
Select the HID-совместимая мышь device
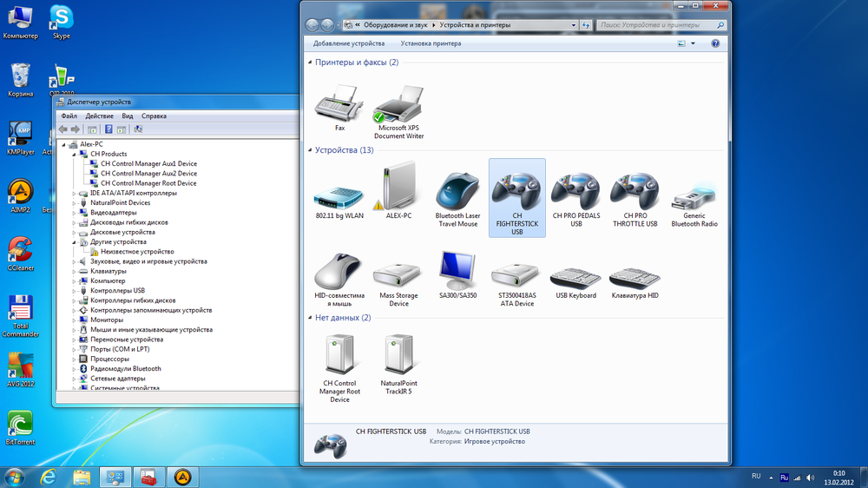click(339, 280)
